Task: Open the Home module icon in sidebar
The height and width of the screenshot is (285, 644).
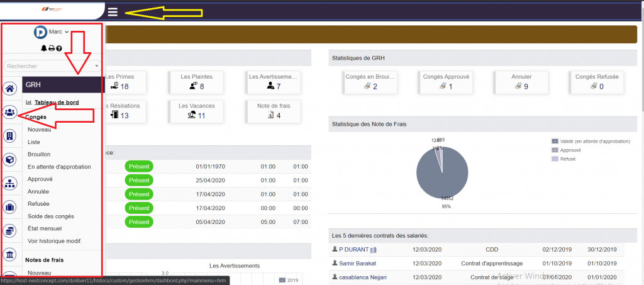Action: pos(10,89)
